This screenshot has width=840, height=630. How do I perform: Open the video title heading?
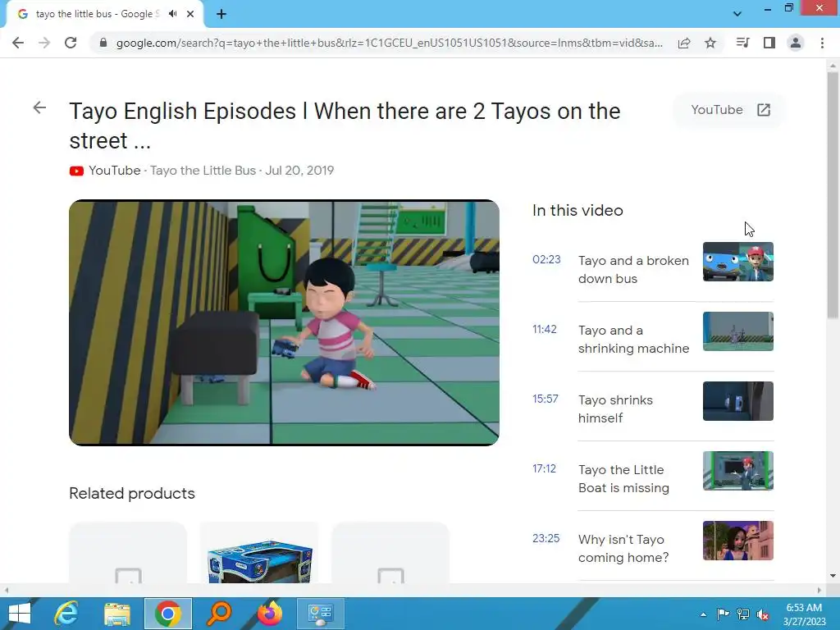[x=345, y=126]
